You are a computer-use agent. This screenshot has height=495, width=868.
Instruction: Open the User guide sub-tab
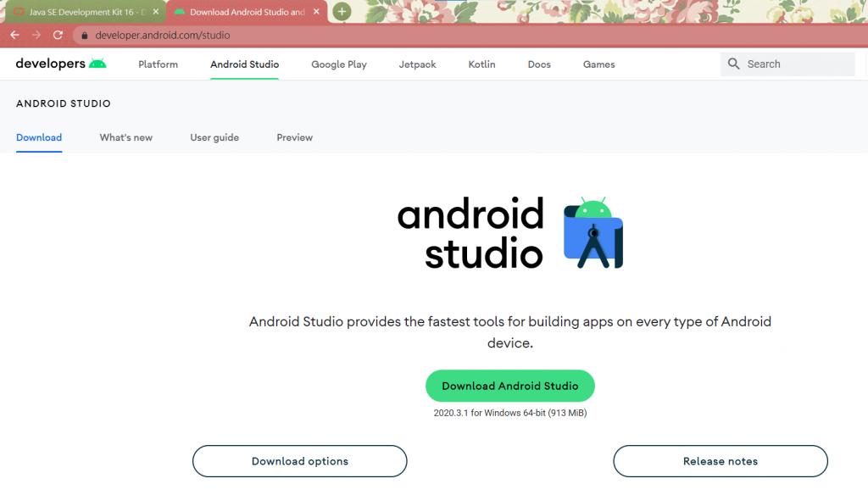[214, 137]
